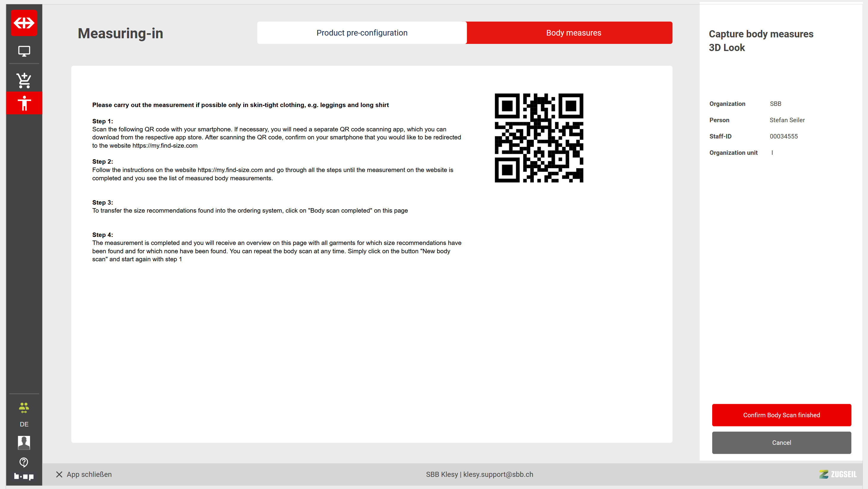The image size is (868, 489).
Task: Switch to the Product pre-configuration tab
Action: pyautogui.click(x=361, y=33)
